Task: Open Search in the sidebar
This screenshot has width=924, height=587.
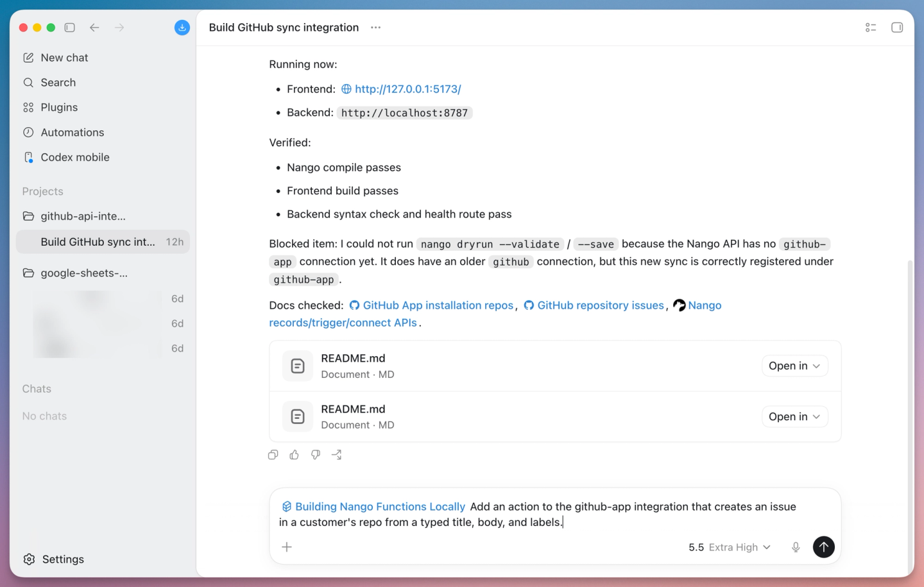Action: [103, 83]
